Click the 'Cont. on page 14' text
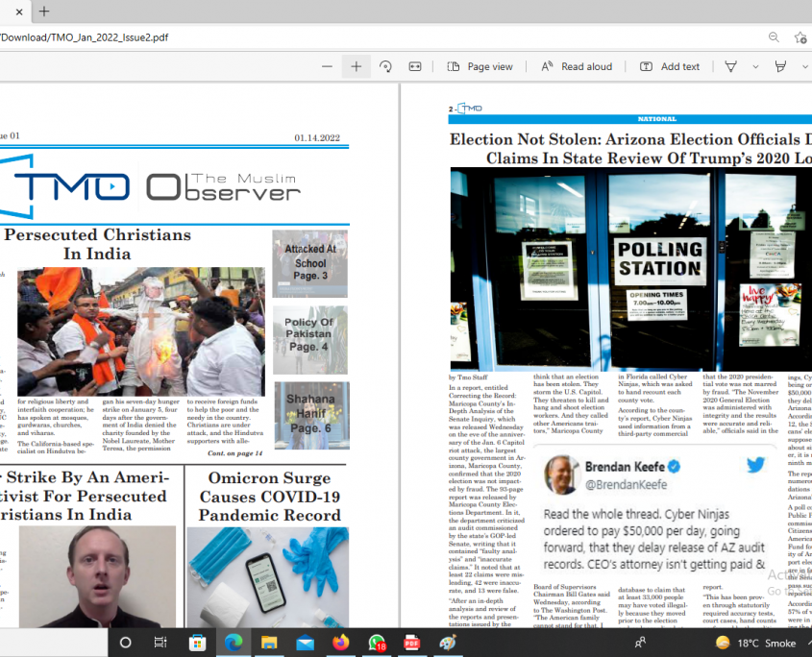The width and height of the screenshot is (812, 657). point(235,453)
